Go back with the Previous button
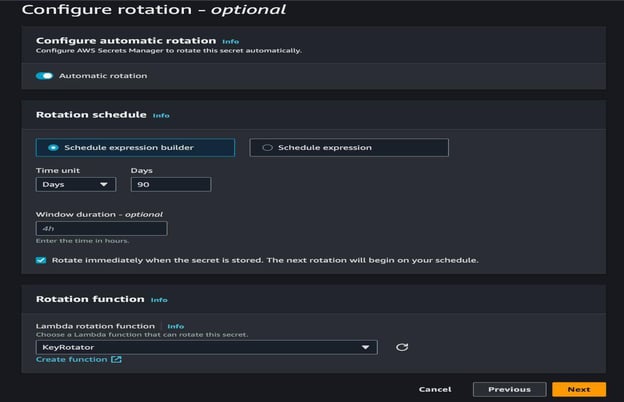The height and width of the screenshot is (402, 624). 509,389
